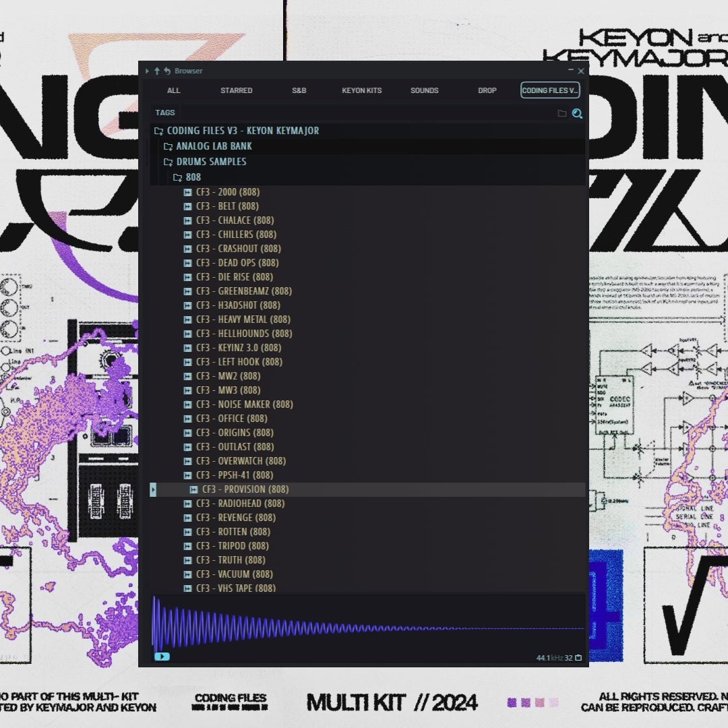The width and height of the screenshot is (728, 728).
Task: Click the sample icon beside CF3 - PROVISION
Action: coord(194,489)
